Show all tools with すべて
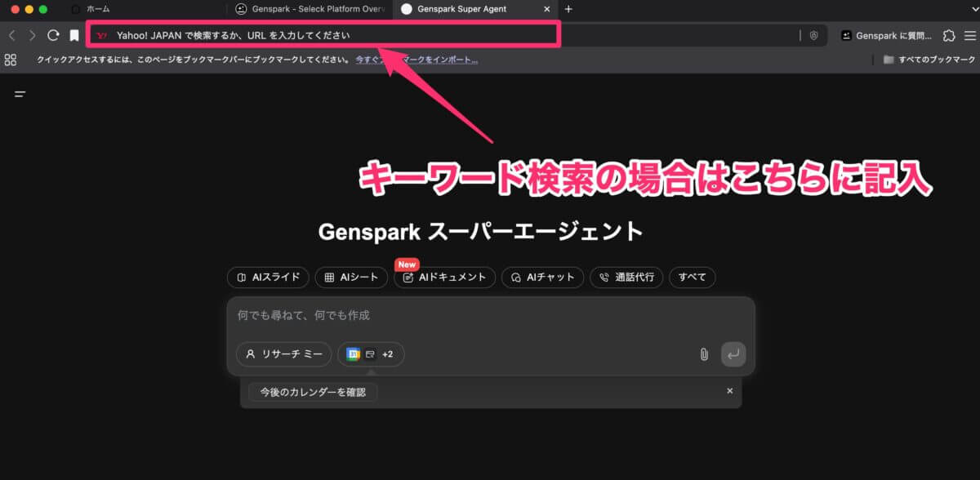980x480 pixels. [693, 278]
